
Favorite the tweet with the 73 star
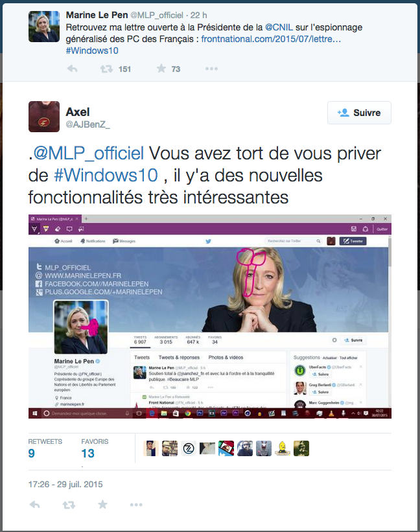click(161, 69)
